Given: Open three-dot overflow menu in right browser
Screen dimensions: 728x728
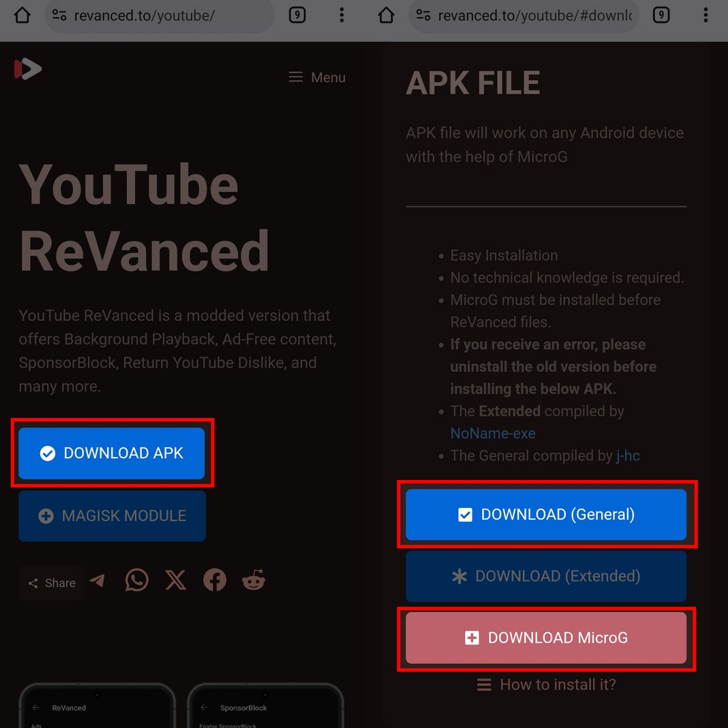Looking at the screenshot, I should coord(706,15).
